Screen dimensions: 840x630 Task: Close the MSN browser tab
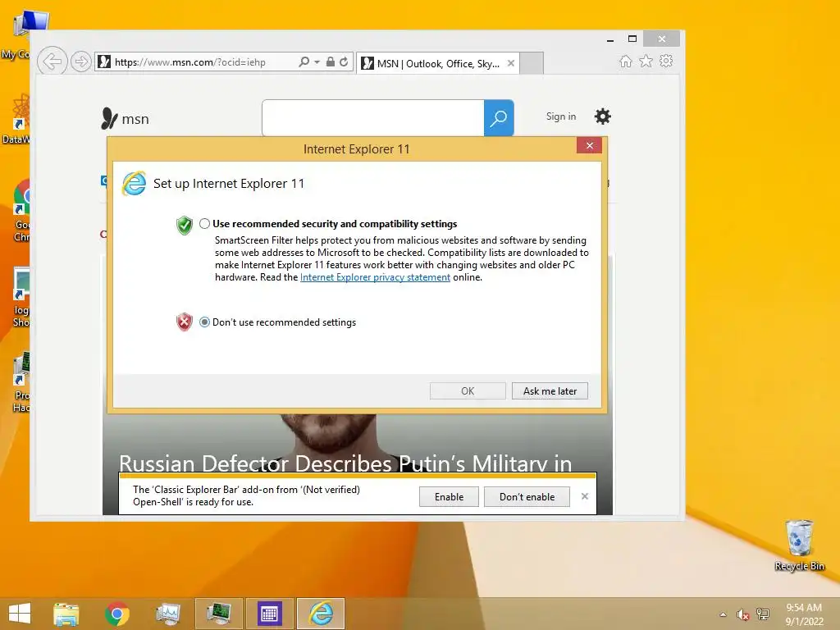point(511,63)
